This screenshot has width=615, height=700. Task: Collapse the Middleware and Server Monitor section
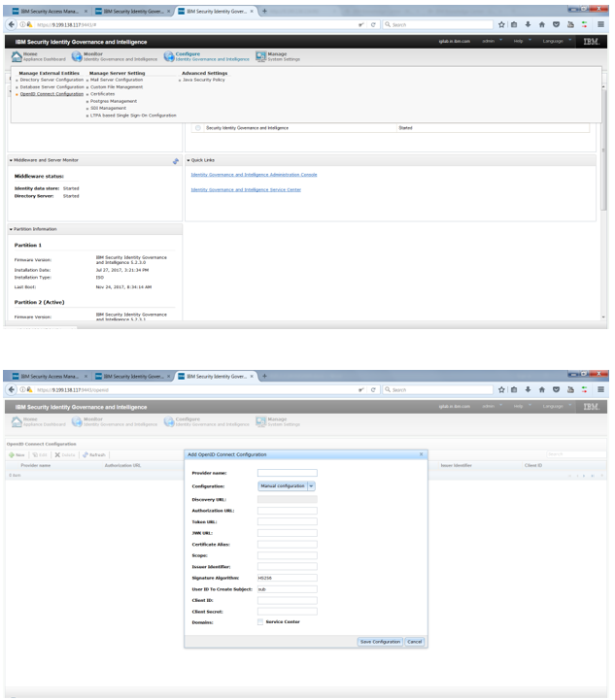tap(11, 160)
